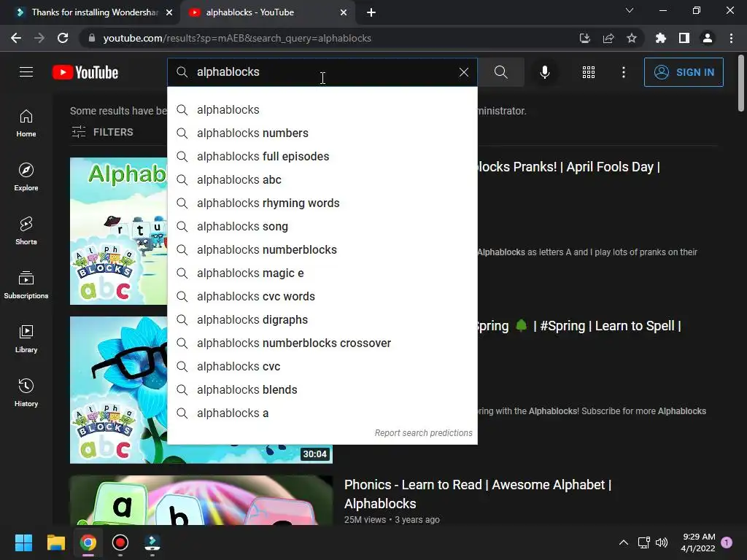Screen dimensions: 747x560
Task: Reload the page in Chrome
Action: (x=63, y=38)
